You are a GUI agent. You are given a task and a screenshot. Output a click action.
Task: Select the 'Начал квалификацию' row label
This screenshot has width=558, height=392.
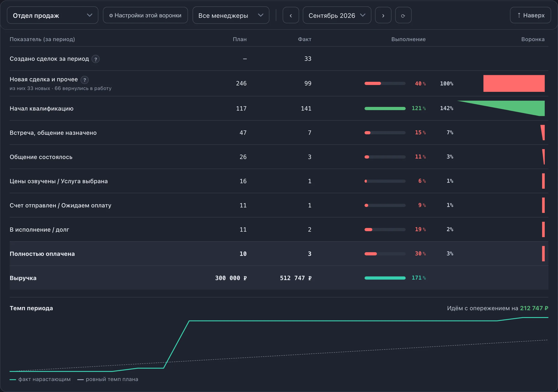pyautogui.click(x=42, y=109)
